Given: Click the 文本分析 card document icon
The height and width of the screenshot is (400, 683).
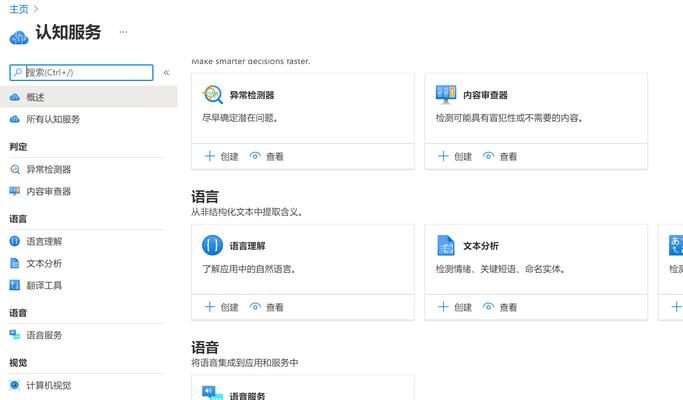Looking at the screenshot, I should pos(446,245).
